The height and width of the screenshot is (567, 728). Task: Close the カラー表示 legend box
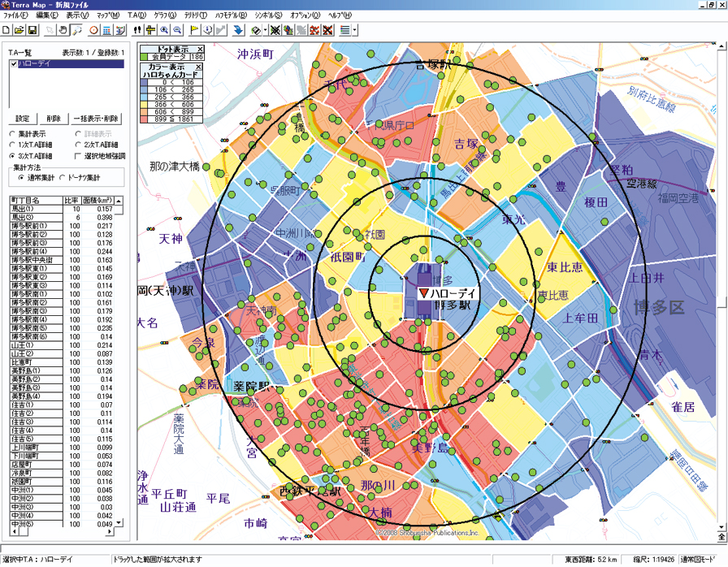(x=199, y=67)
